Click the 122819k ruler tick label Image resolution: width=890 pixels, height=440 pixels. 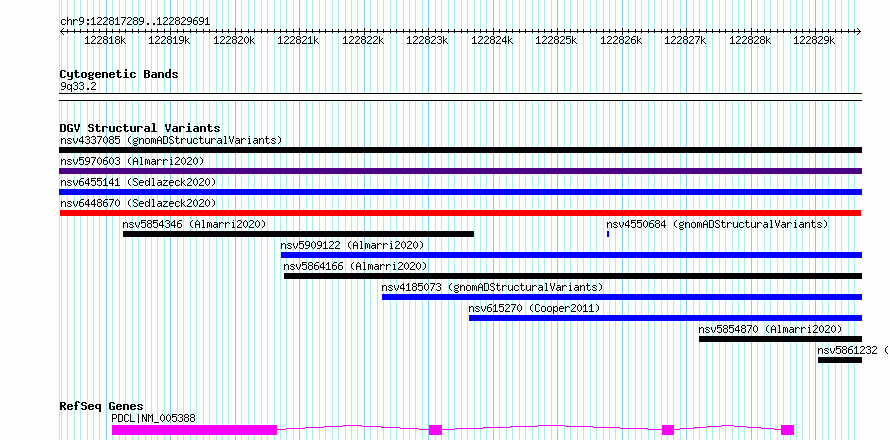click(170, 41)
